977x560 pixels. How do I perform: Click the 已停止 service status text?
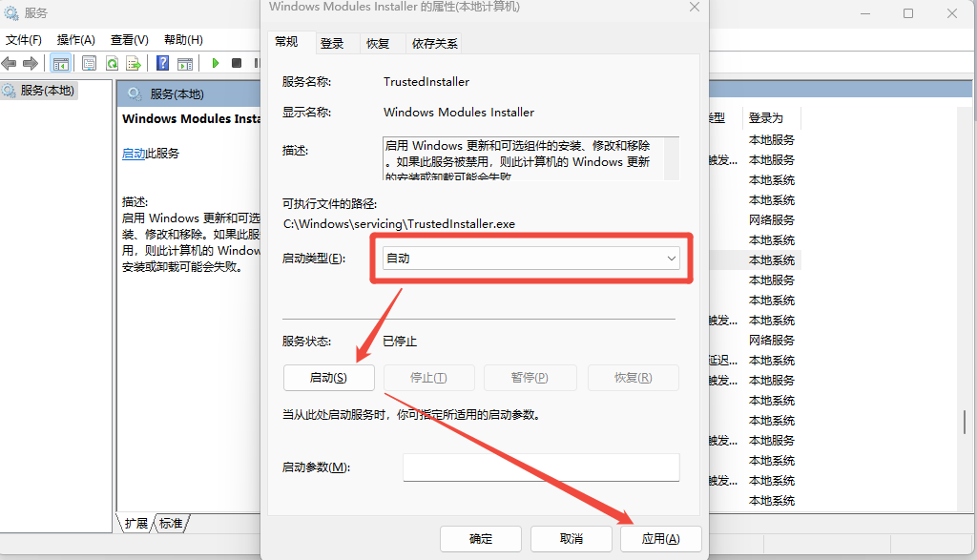pos(400,342)
